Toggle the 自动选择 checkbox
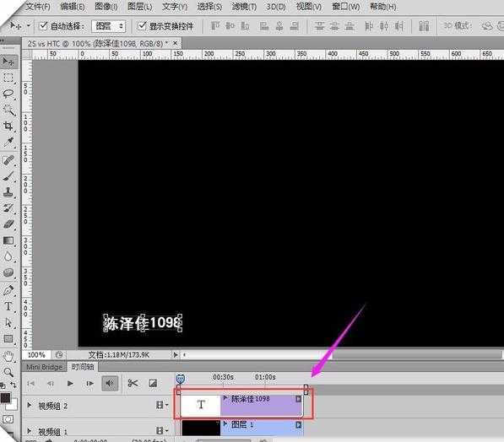The image size is (504, 442). 43,25
